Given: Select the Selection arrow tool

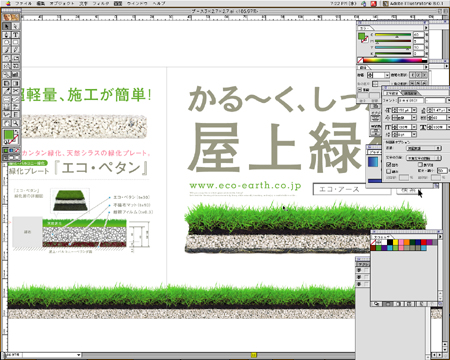Looking at the screenshot, I should 7,26.
